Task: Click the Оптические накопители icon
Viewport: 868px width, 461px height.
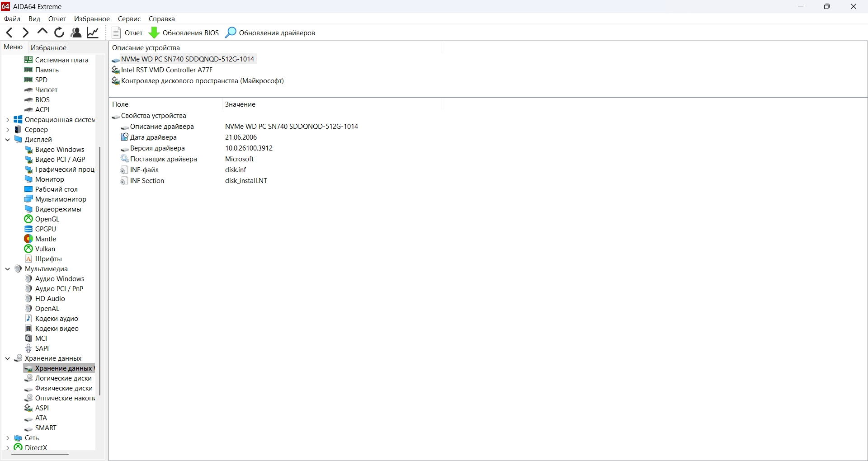Action: point(28,398)
